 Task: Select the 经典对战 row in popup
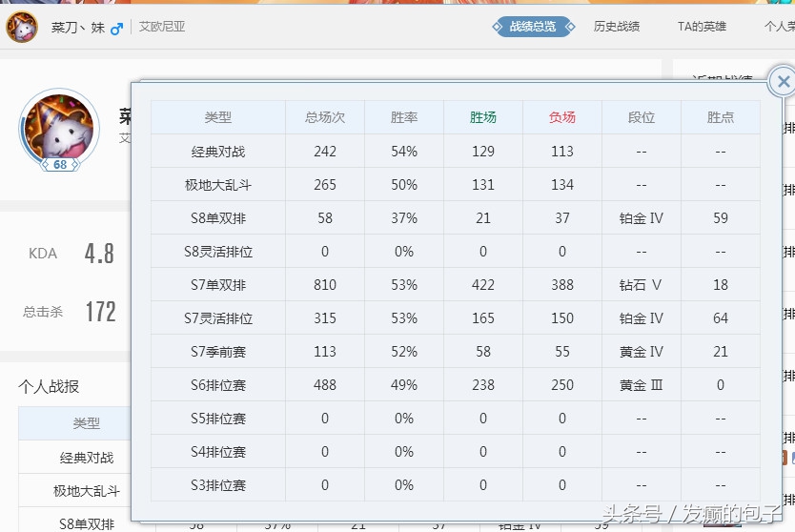click(456, 152)
